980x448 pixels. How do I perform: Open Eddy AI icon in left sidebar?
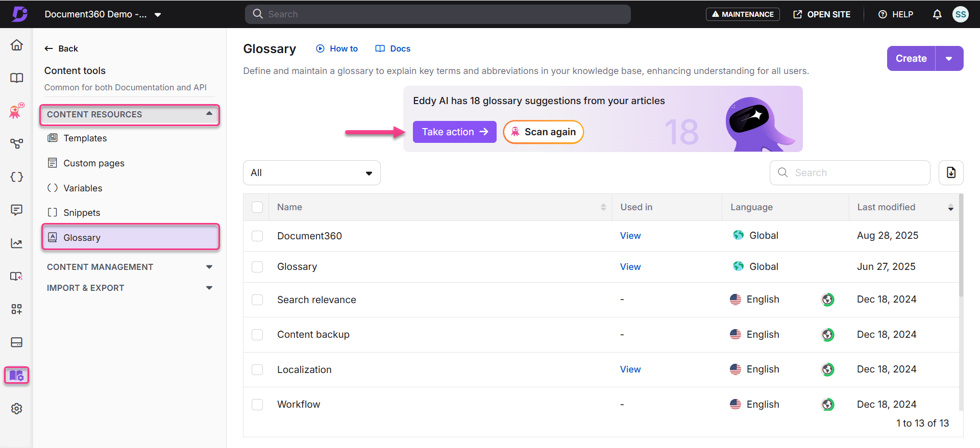pyautogui.click(x=16, y=111)
